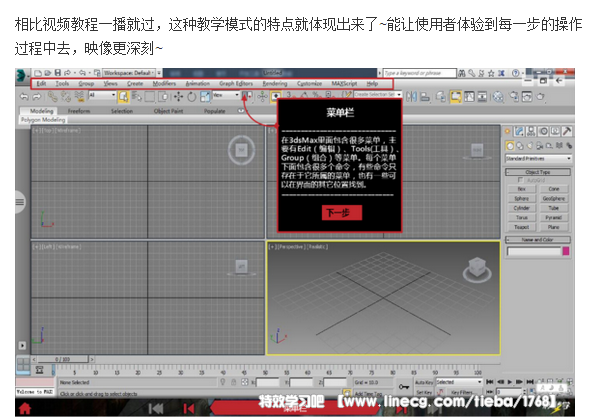Save the scene with the floppy disk icon

pos(58,73)
